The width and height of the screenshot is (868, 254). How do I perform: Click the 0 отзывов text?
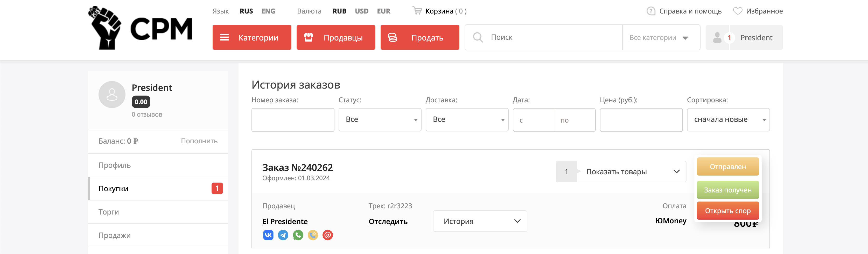click(147, 115)
